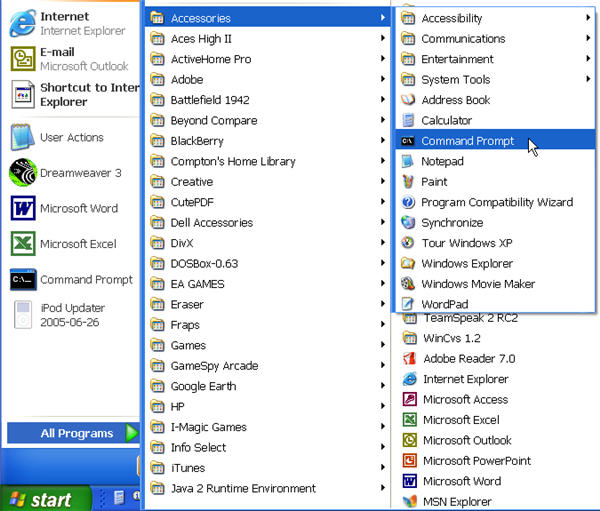Image resolution: width=600 pixels, height=511 pixels.
Task: Click the All Programs button
Action: coord(73,433)
